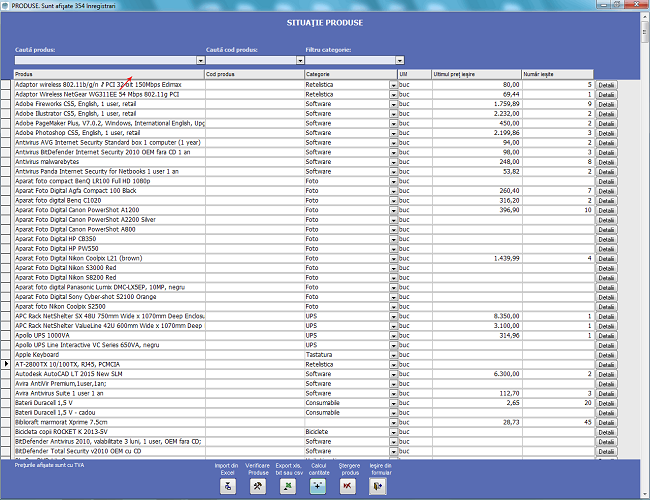Click Detalii for Antivirus Panda Internet Security
This screenshot has width=650, height=500.
coord(606,172)
